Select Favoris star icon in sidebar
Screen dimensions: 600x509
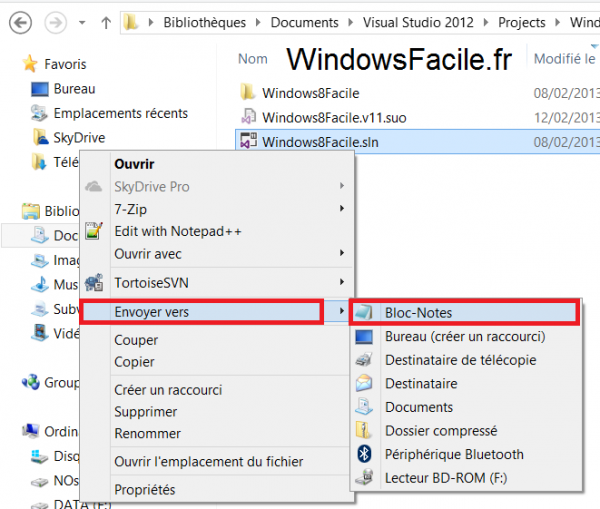[x=29, y=64]
